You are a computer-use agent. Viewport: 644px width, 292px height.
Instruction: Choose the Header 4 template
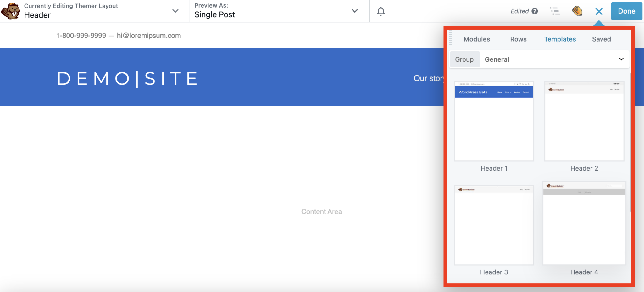(584, 225)
